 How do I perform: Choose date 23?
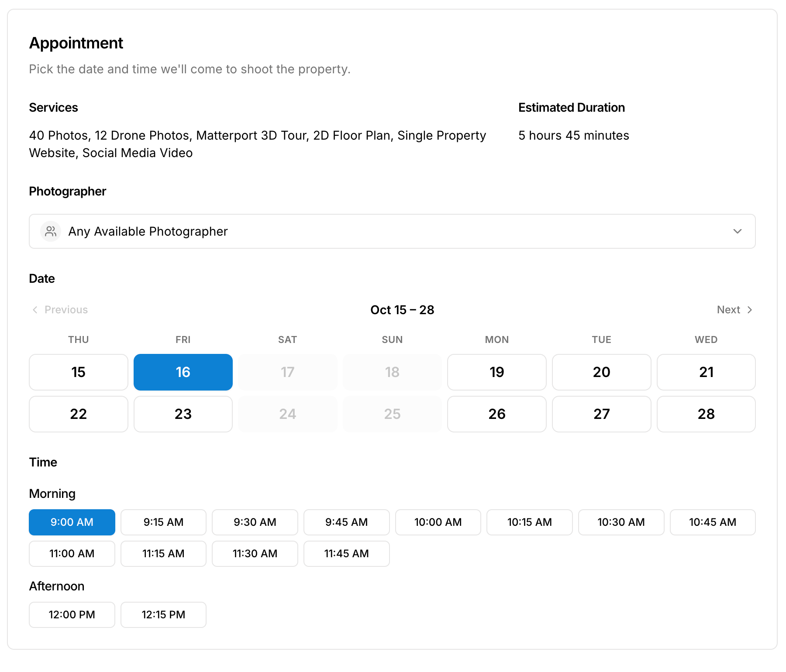(x=183, y=414)
